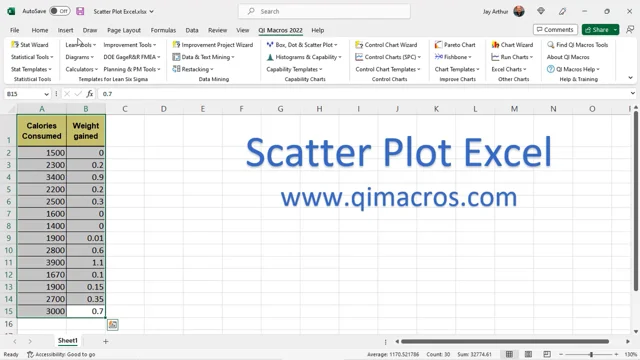Click the Save icon in title bar
This screenshot has height=360, width=640.
coord(80,11)
